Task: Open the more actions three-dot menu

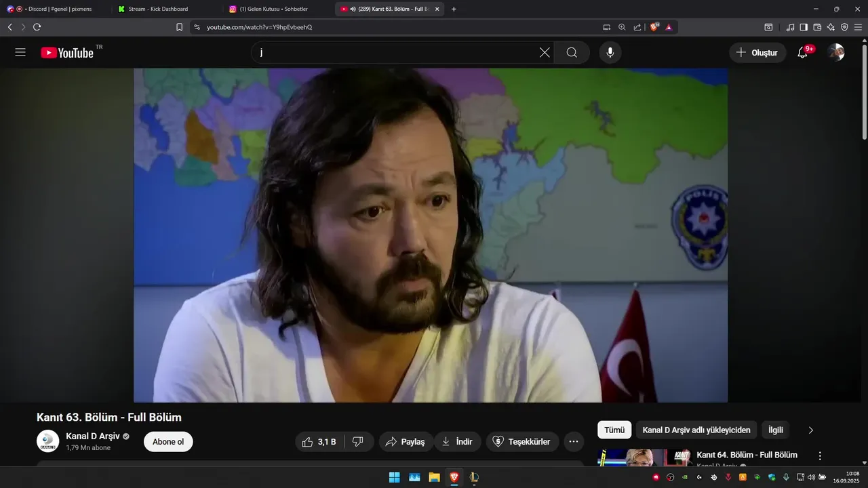Action: (x=573, y=442)
